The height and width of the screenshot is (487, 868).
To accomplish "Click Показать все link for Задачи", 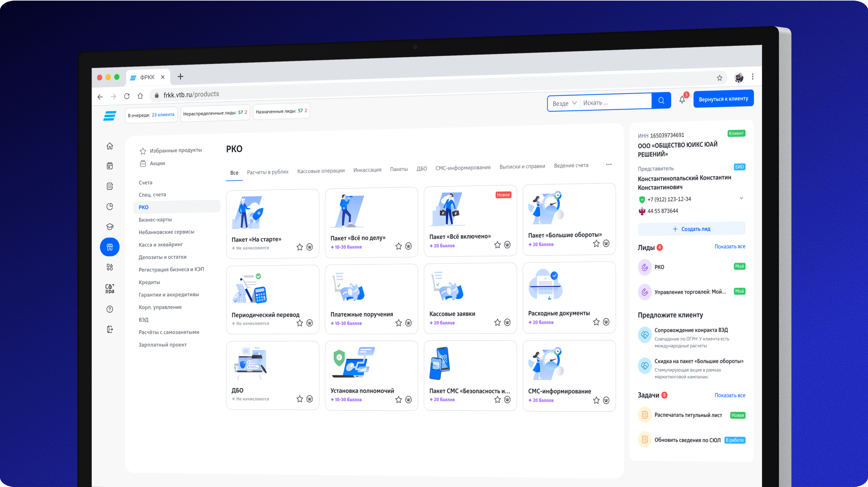I will (x=730, y=395).
